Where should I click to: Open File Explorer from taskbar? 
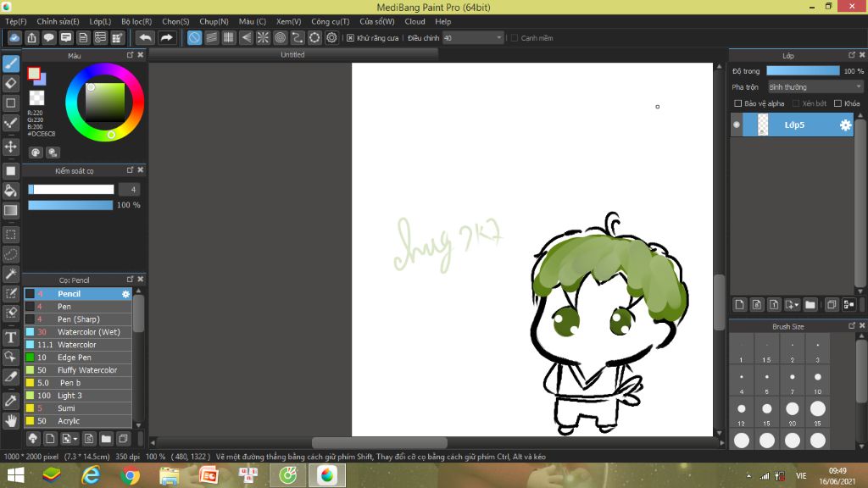[x=170, y=475]
